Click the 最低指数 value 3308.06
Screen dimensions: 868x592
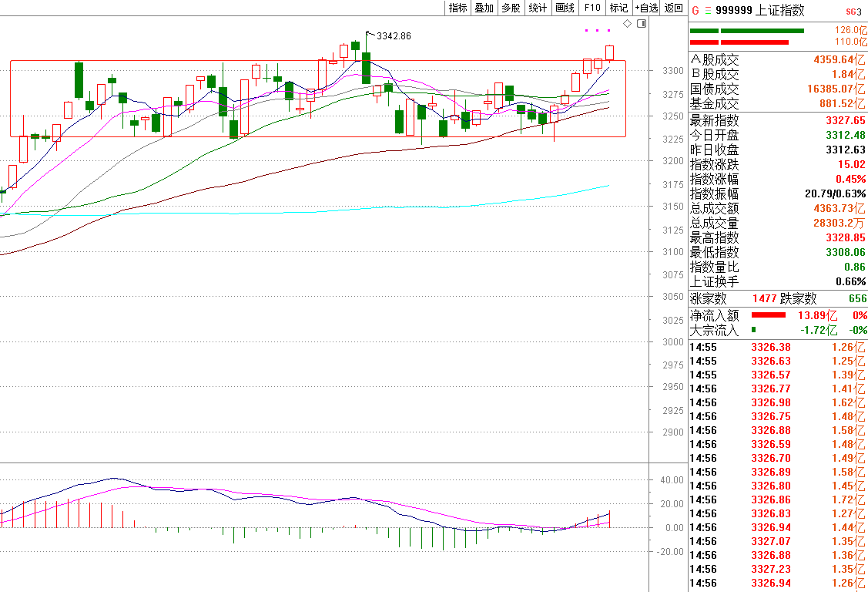coord(846,253)
